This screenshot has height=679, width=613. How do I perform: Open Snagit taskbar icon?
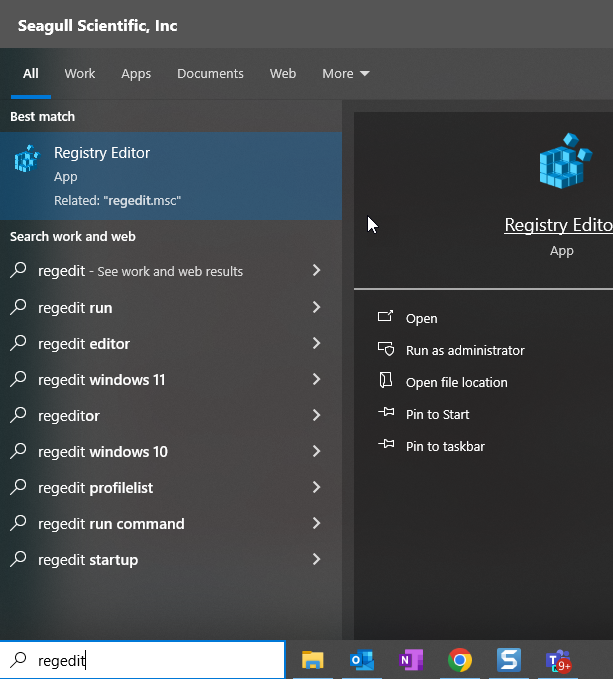(509, 660)
